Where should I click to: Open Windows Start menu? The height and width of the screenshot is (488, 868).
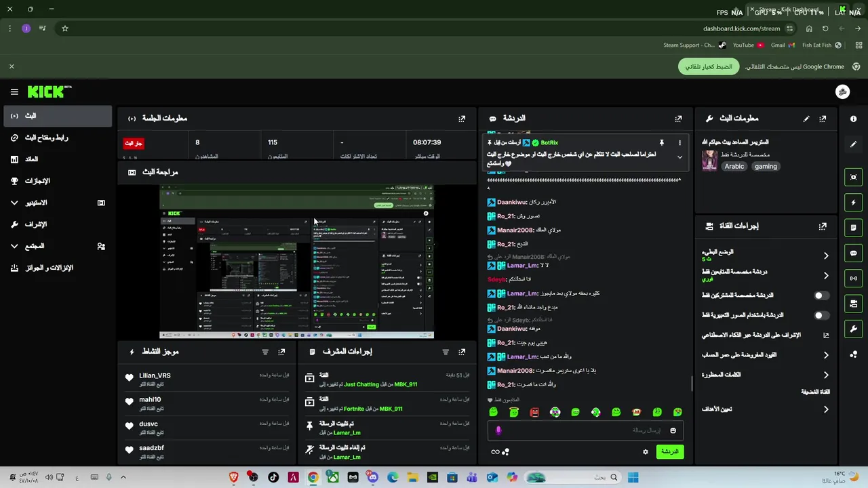pyautogui.click(x=633, y=477)
